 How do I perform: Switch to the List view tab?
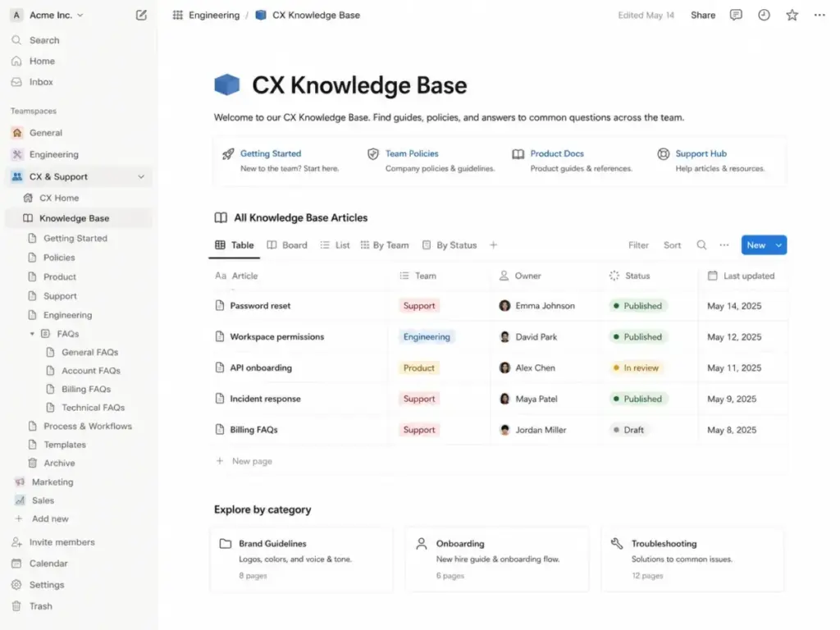point(335,244)
